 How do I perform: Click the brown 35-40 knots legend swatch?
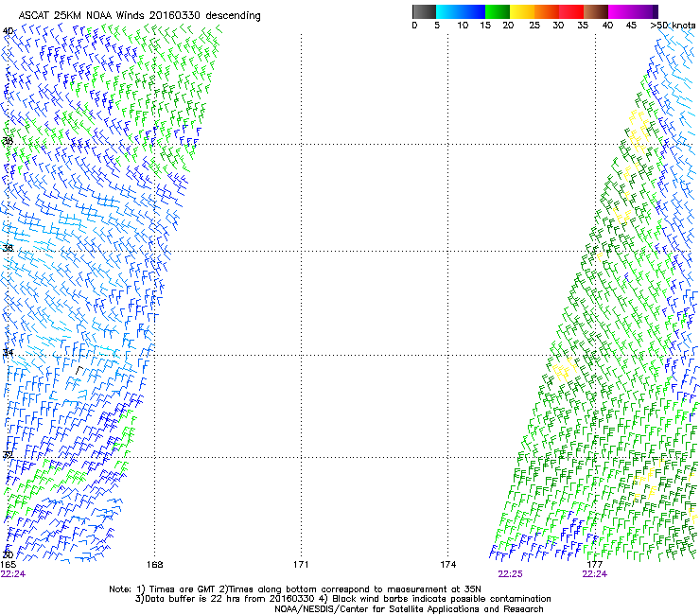[x=596, y=11]
